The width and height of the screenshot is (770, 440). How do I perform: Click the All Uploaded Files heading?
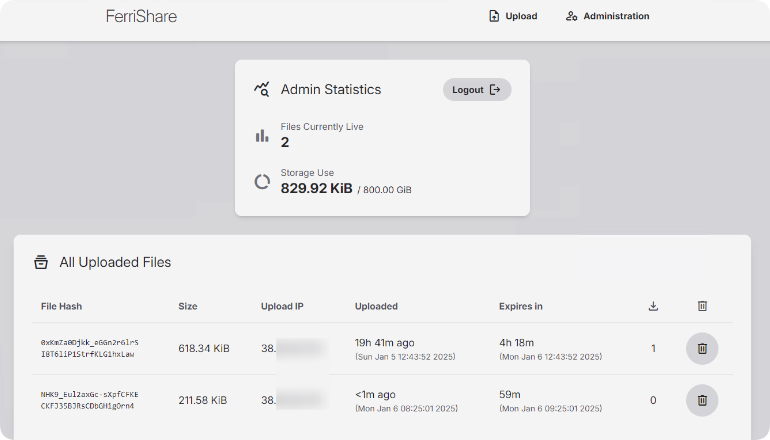point(115,262)
